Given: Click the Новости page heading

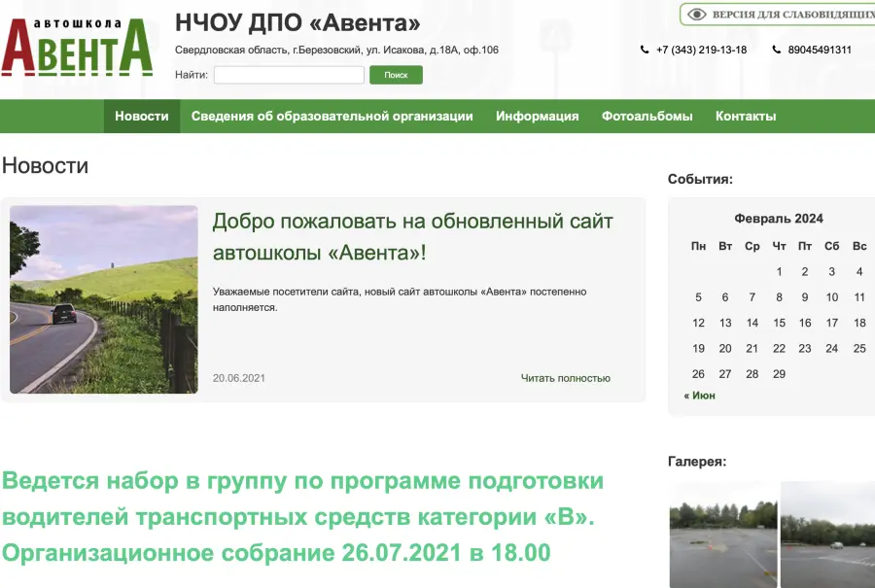Looking at the screenshot, I should (45, 165).
